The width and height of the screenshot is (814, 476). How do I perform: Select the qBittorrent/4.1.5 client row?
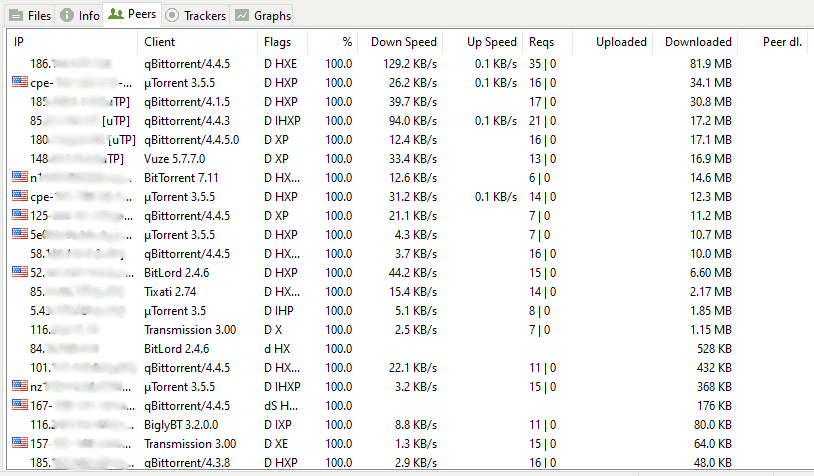[x=408, y=102]
